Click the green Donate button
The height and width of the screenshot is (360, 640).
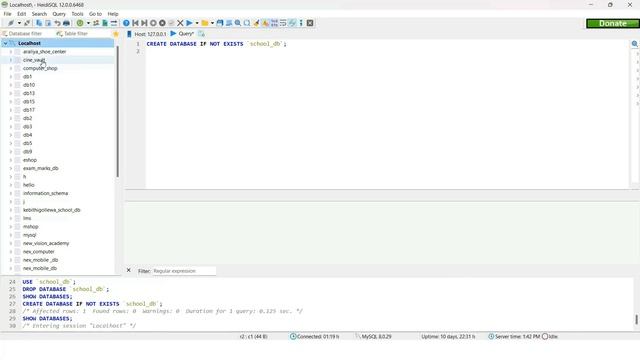612,24
